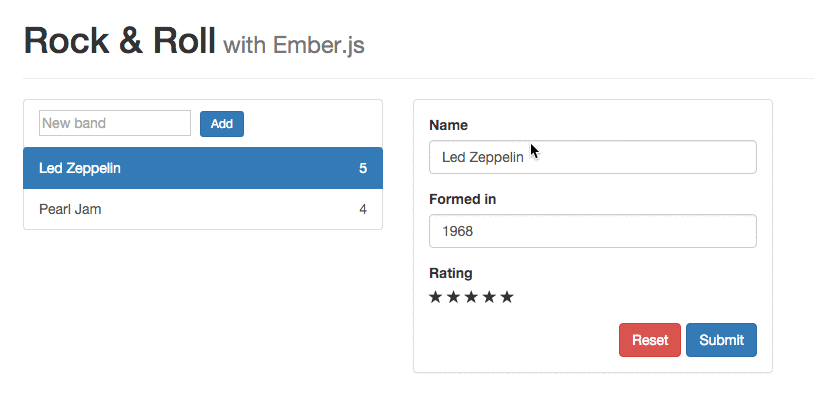The width and height of the screenshot is (814, 407).
Task: Set rating to the third star
Action: [471, 297]
